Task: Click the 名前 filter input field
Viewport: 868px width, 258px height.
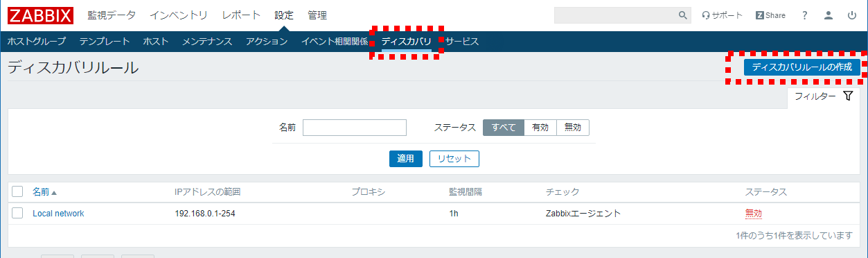Action: point(354,128)
